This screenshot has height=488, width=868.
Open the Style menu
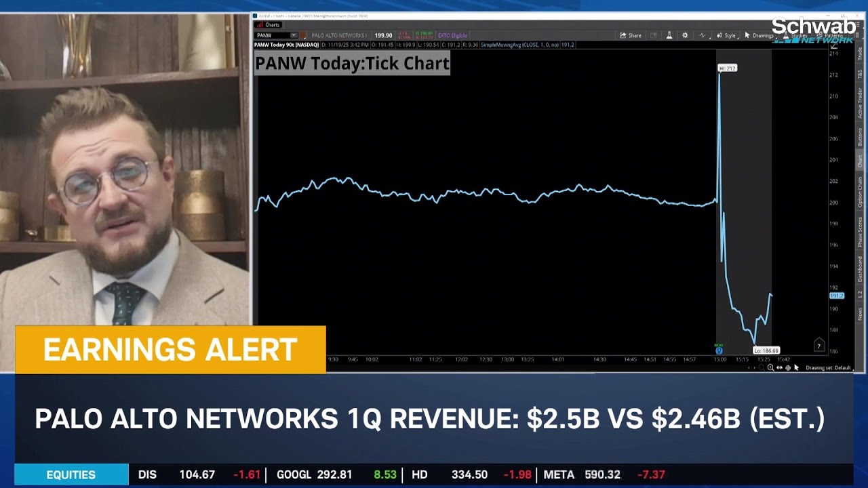tap(726, 35)
